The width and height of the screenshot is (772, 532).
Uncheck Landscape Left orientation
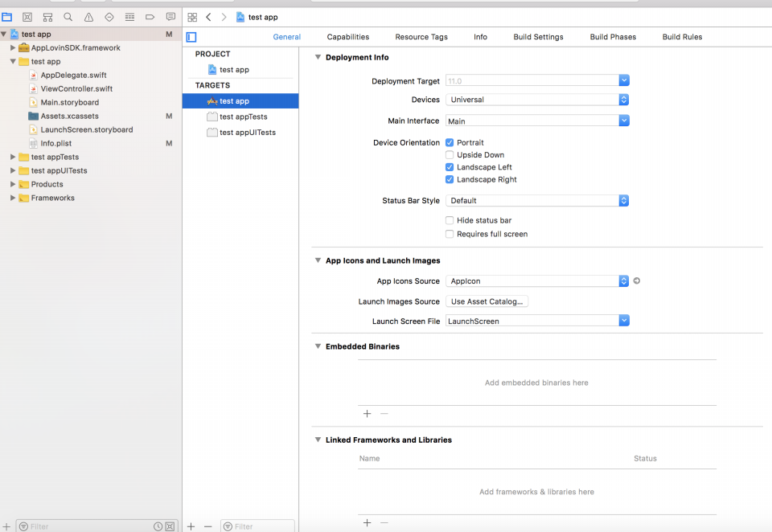pos(450,167)
